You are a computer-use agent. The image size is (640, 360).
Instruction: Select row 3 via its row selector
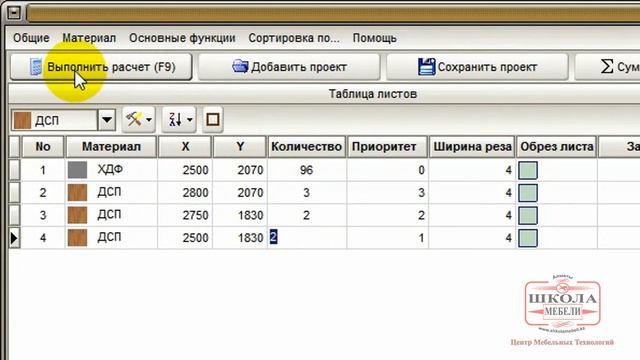click(15, 215)
